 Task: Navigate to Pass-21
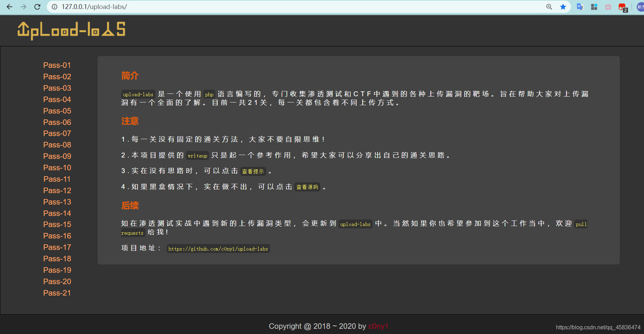click(x=57, y=293)
